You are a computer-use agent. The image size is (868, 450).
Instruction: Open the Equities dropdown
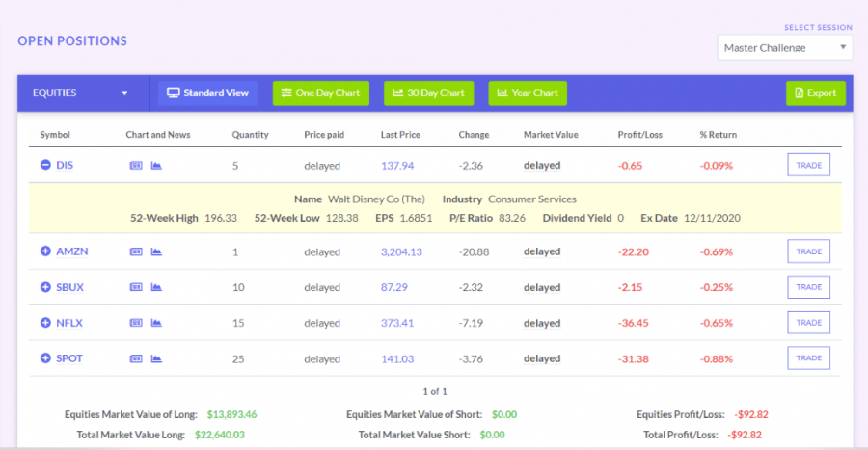[81, 93]
